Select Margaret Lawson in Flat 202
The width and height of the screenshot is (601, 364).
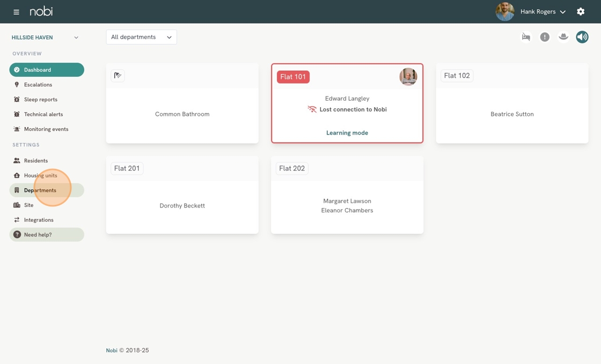[x=347, y=201]
